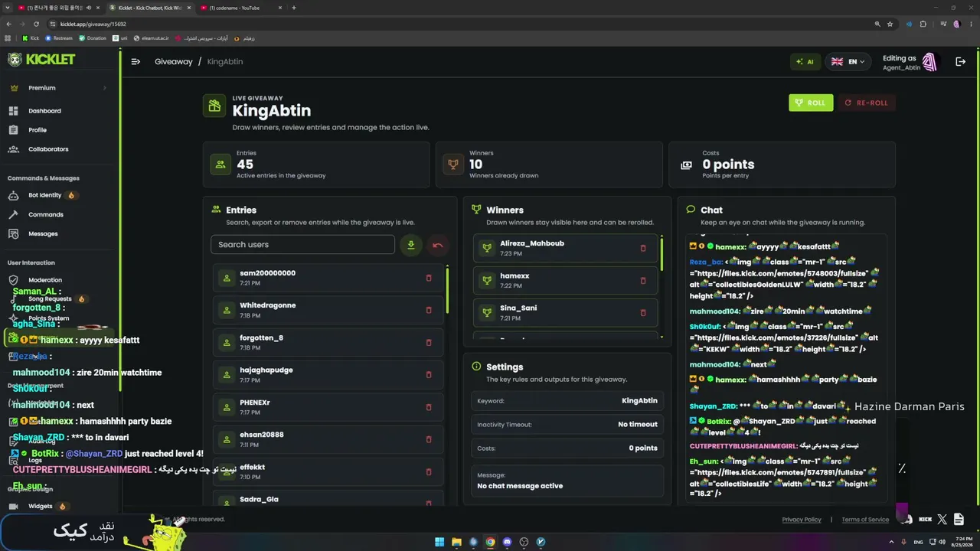Remove winner Sina_Sani
The image size is (980, 551).
(x=643, y=312)
